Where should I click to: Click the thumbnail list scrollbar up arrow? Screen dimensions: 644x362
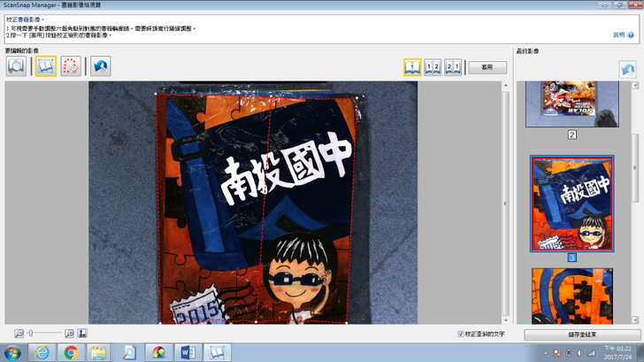point(635,86)
